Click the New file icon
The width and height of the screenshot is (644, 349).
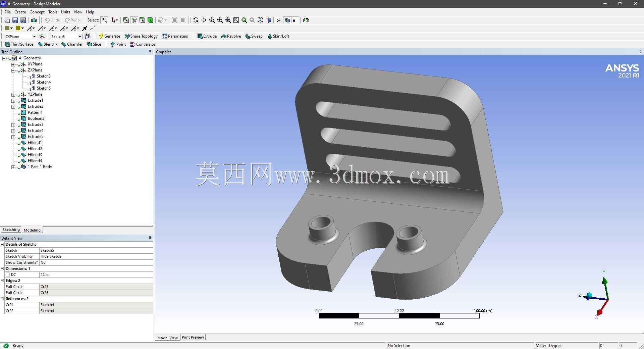7,20
